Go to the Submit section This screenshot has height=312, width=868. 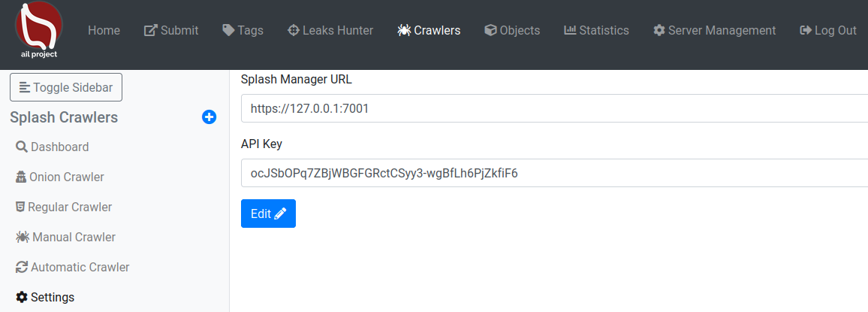171,31
